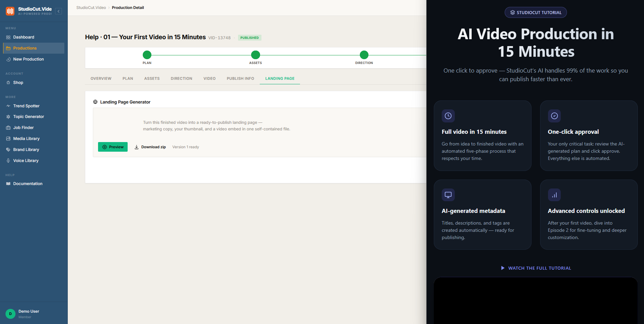The height and width of the screenshot is (324, 644).
Task: Click WATCH THE FULL TUTORIAL link
Action: click(x=539, y=268)
